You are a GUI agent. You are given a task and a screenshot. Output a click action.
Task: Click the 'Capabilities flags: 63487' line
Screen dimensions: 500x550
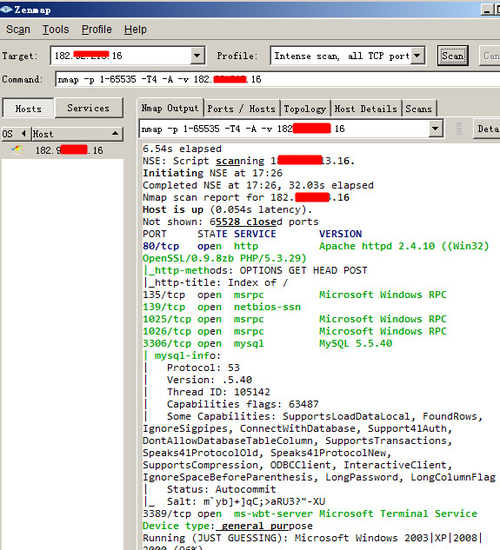click(x=242, y=404)
